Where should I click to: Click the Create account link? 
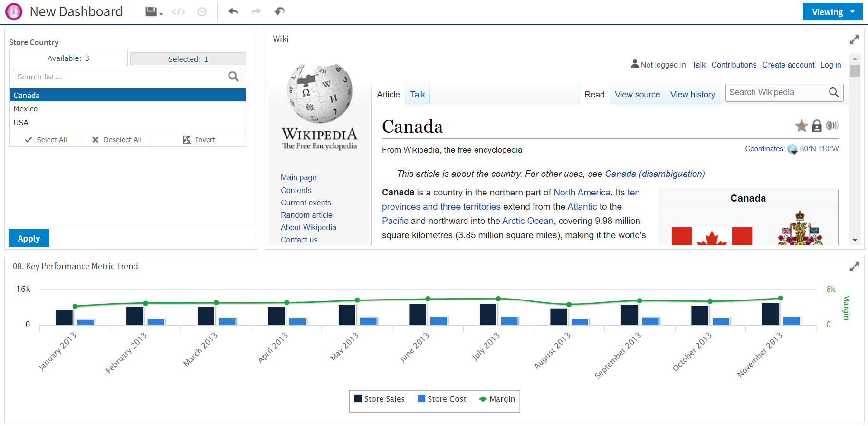[788, 65]
